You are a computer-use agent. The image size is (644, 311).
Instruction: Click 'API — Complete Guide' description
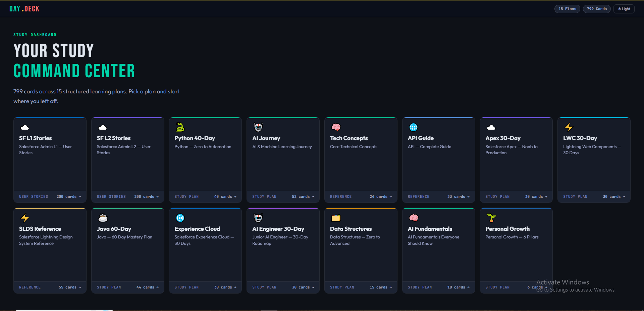click(429, 147)
